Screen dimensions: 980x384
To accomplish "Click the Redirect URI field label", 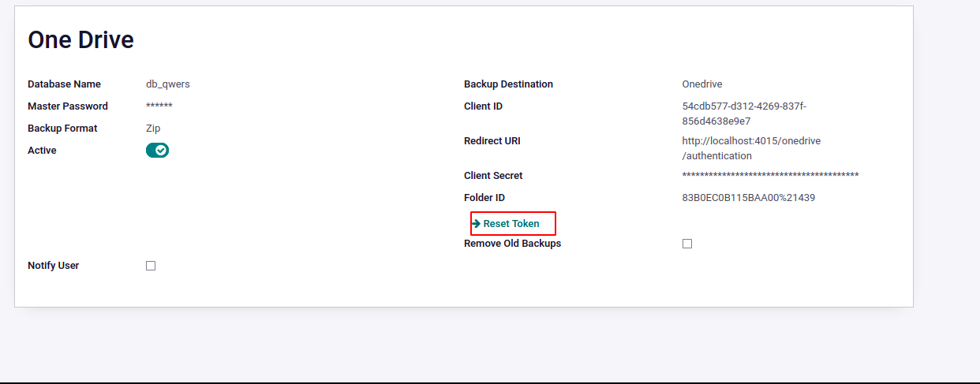I will [x=492, y=141].
